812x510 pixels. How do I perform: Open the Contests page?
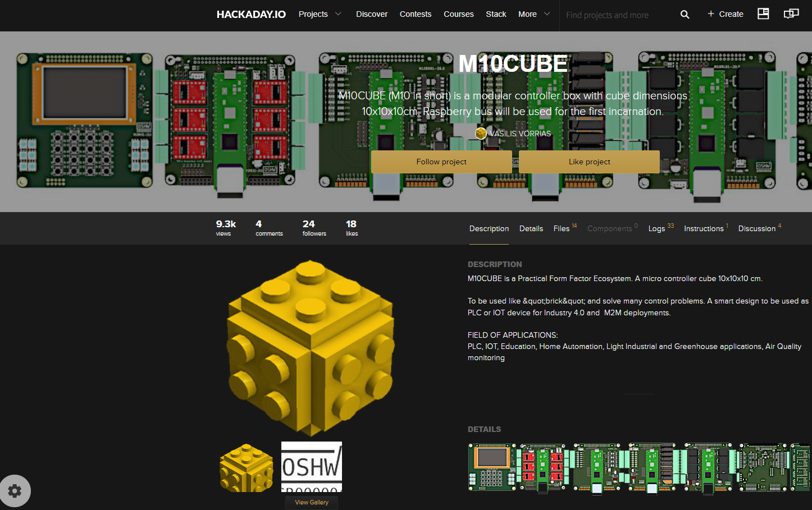click(415, 14)
